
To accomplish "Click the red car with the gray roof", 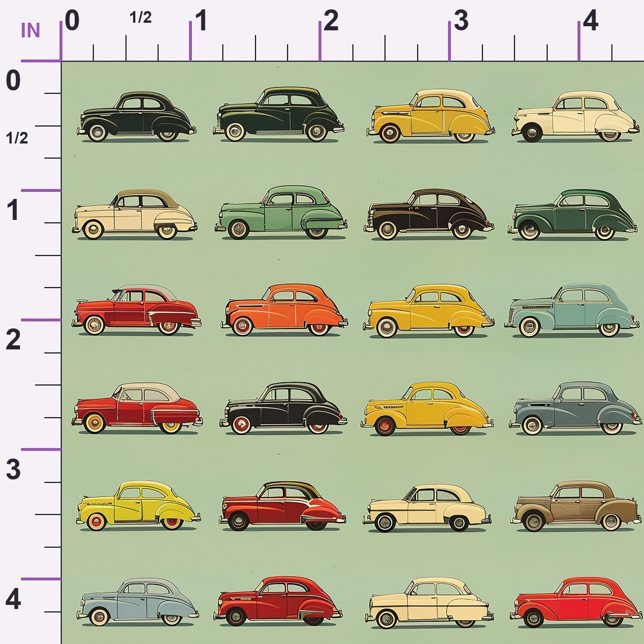I will point(136,310).
